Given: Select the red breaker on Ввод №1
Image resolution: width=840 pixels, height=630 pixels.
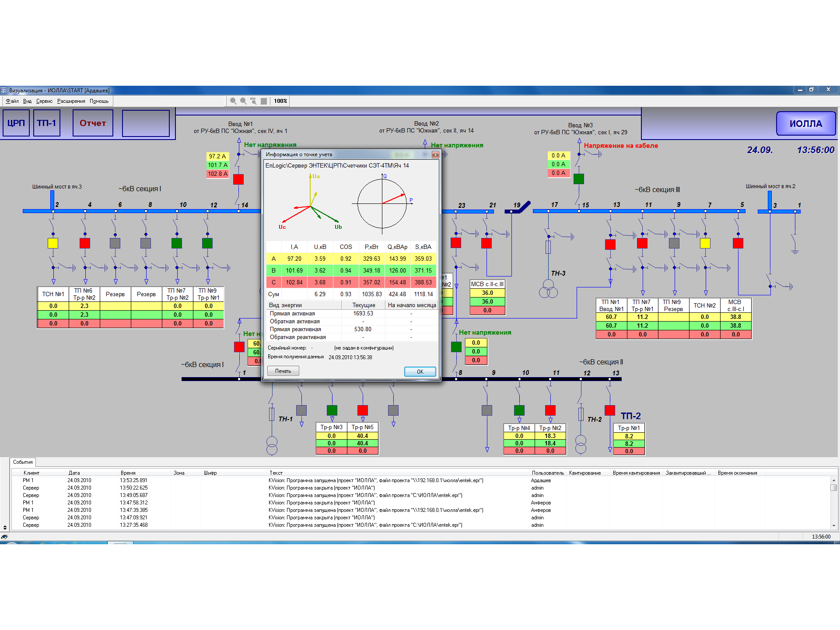Looking at the screenshot, I should tap(238, 179).
